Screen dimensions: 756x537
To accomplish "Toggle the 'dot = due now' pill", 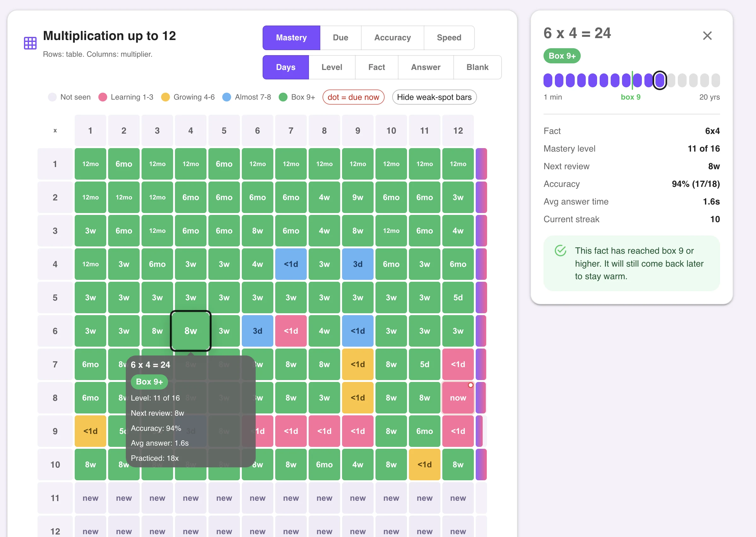I will point(353,97).
